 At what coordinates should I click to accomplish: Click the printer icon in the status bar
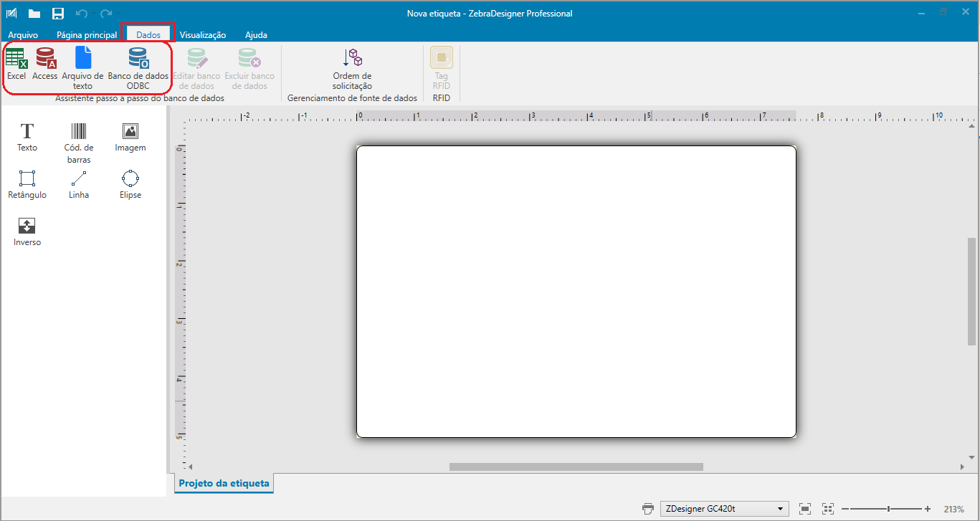(647, 508)
